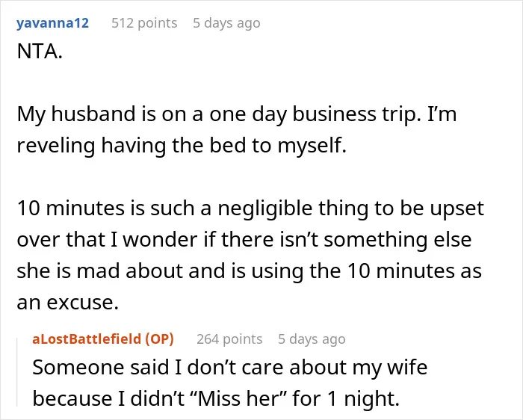Click the 'reveling having the bed' line
The image size is (523, 420).
(x=182, y=146)
